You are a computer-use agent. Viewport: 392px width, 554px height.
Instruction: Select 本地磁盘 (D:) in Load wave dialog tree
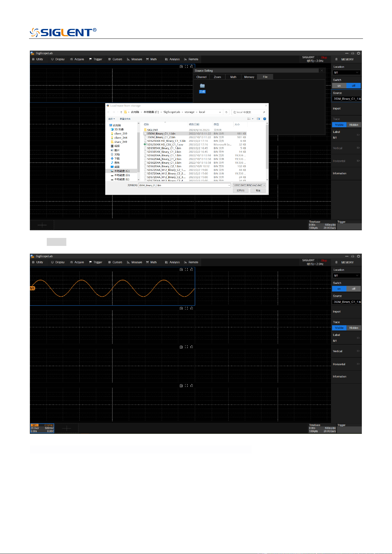[x=120, y=175]
